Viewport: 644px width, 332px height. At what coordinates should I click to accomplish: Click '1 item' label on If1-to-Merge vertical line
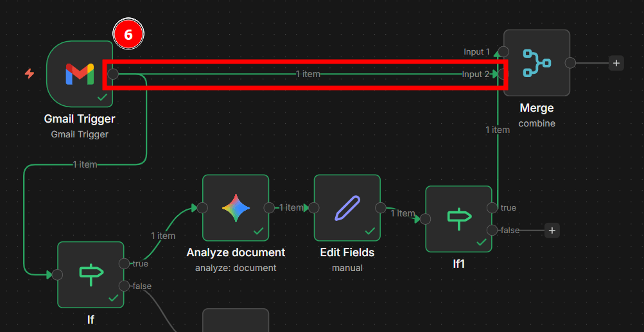tap(498, 130)
